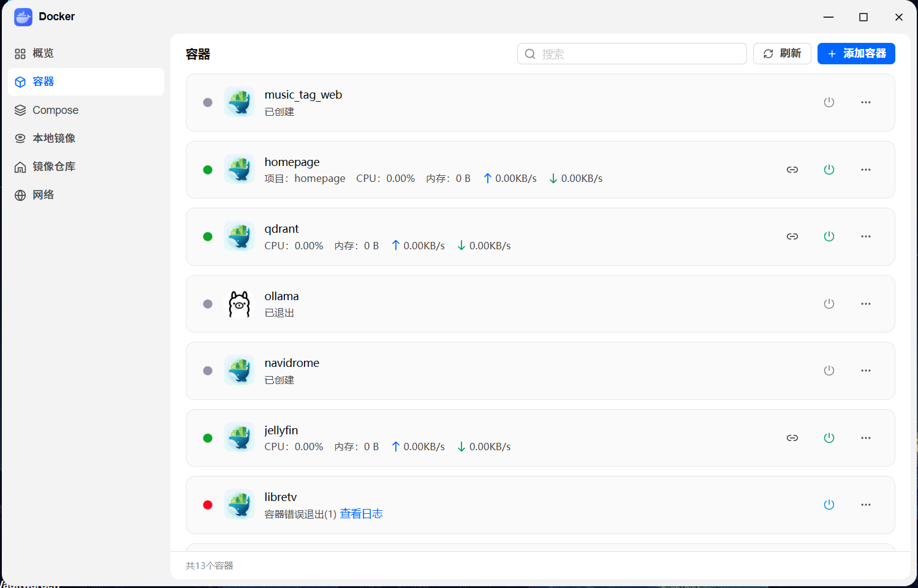Toggle power for the libretv container
The width and height of the screenshot is (918, 588).
pos(829,505)
